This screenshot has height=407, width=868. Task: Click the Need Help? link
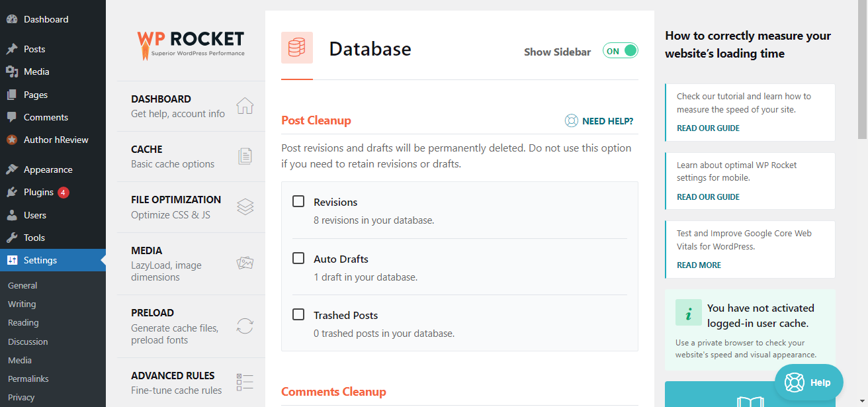pyautogui.click(x=599, y=121)
